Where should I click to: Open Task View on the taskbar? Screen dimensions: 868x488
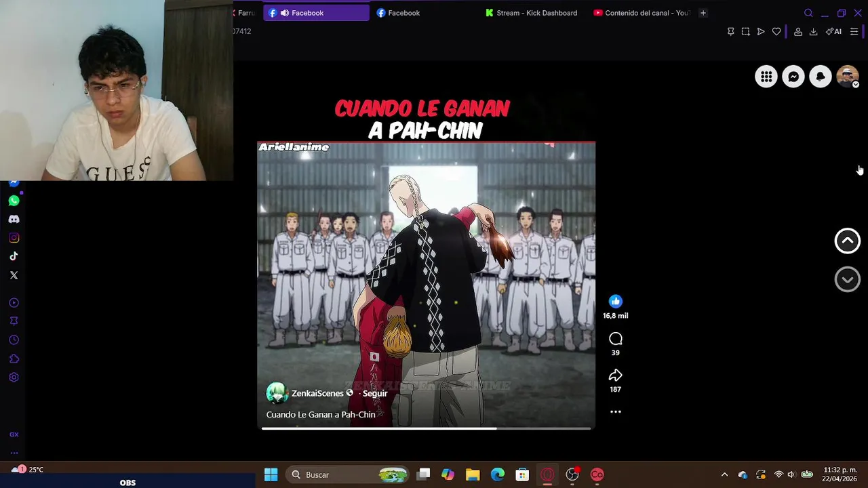[x=423, y=474]
